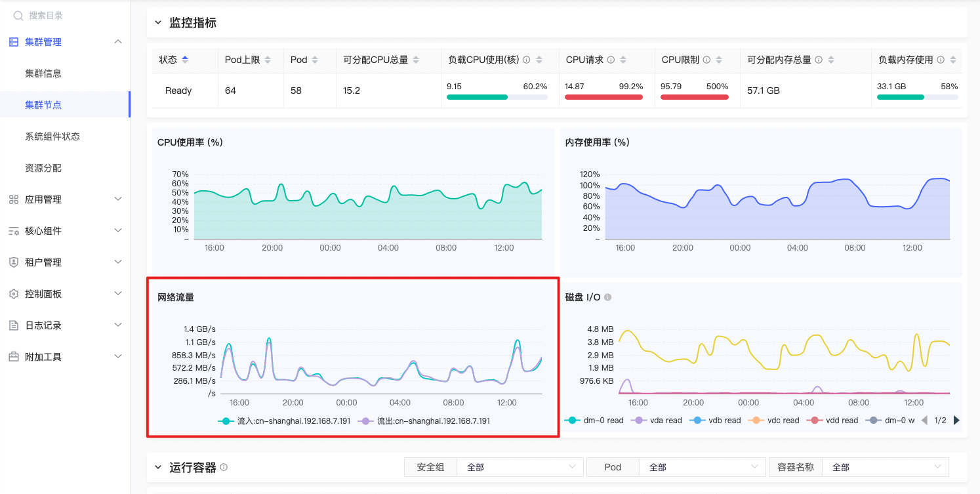Viewport: 980px width, 494px height.
Task: Toggle vda read legend series
Action: coord(656,421)
